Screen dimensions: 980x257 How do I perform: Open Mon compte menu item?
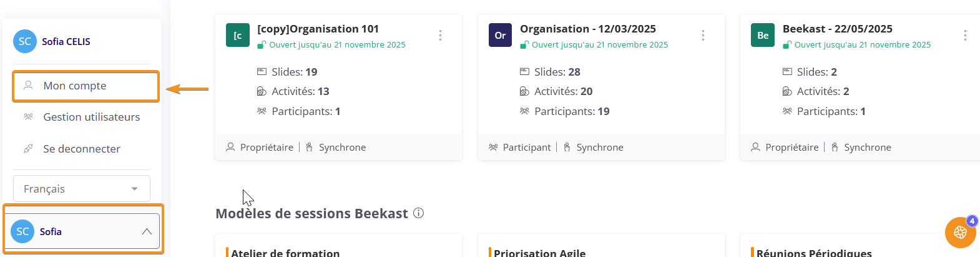tap(75, 86)
